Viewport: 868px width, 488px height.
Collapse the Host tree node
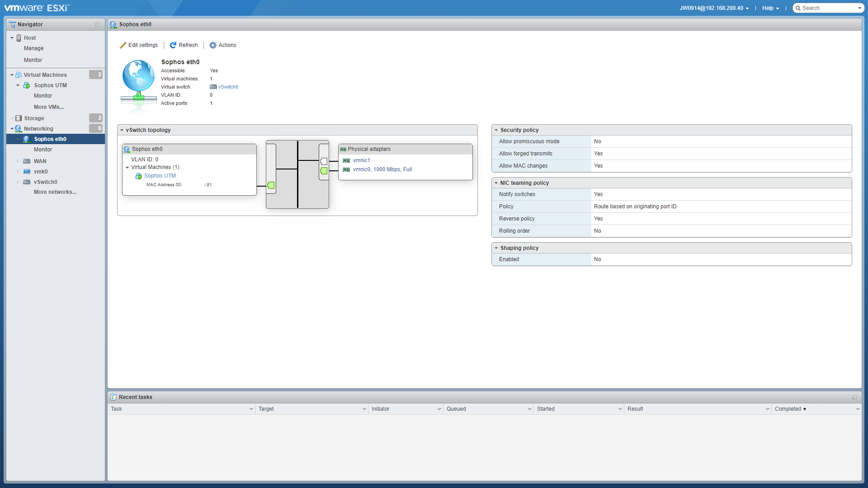coord(12,38)
